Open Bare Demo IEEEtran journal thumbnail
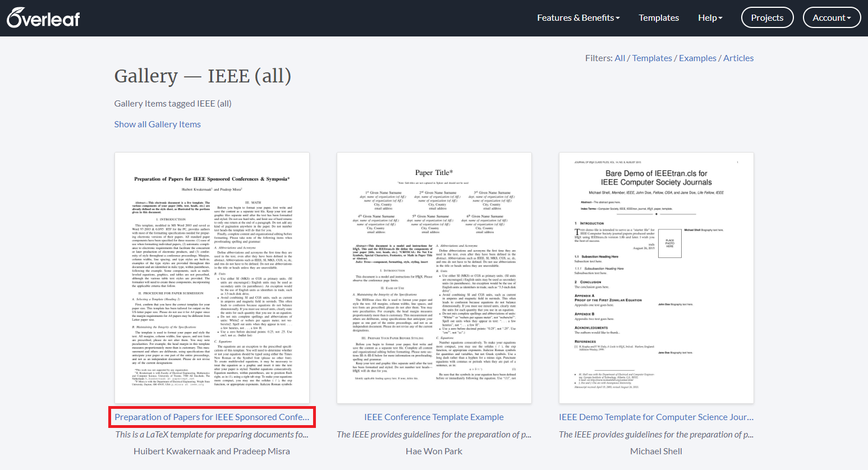868x470 pixels. pyautogui.click(x=656, y=278)
